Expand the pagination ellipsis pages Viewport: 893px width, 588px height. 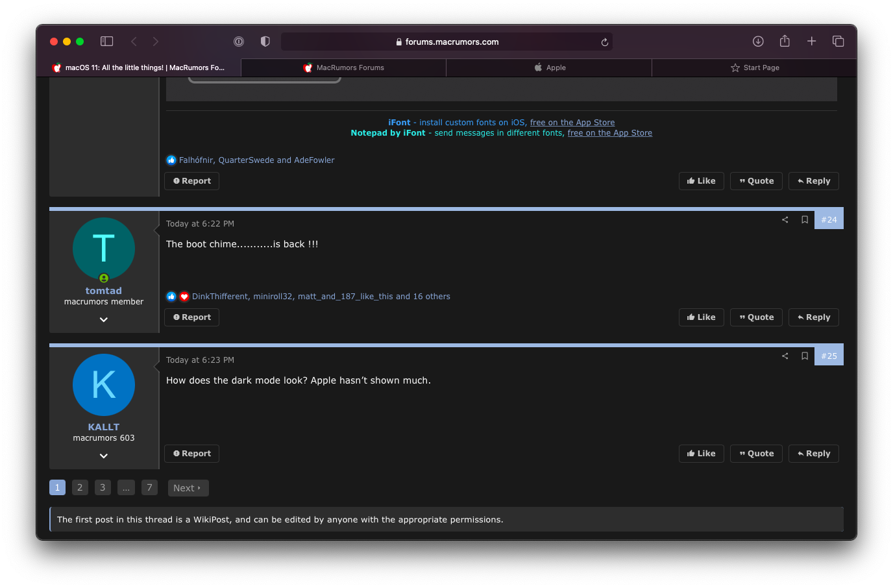126,487
